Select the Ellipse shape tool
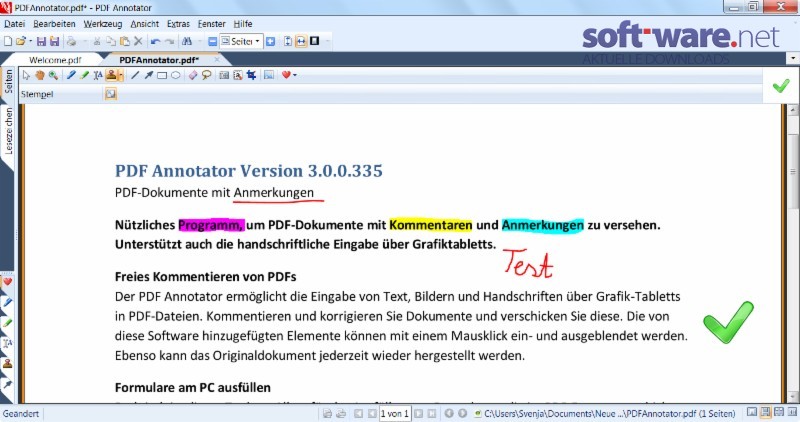Image resolution: width=800 pixels, height=422 pixels. pyautogui.click(x=176, y=76)
